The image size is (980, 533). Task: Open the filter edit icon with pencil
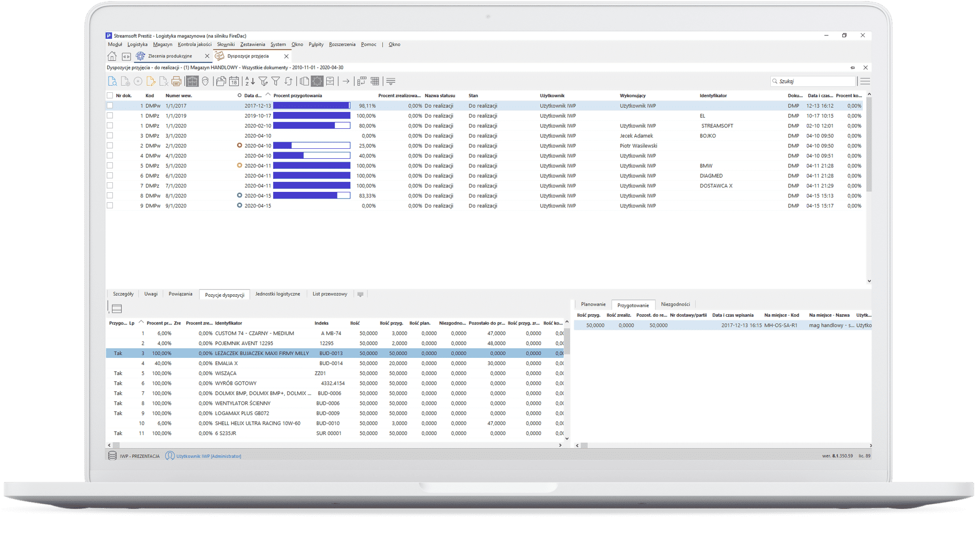(x=263, y=81)
